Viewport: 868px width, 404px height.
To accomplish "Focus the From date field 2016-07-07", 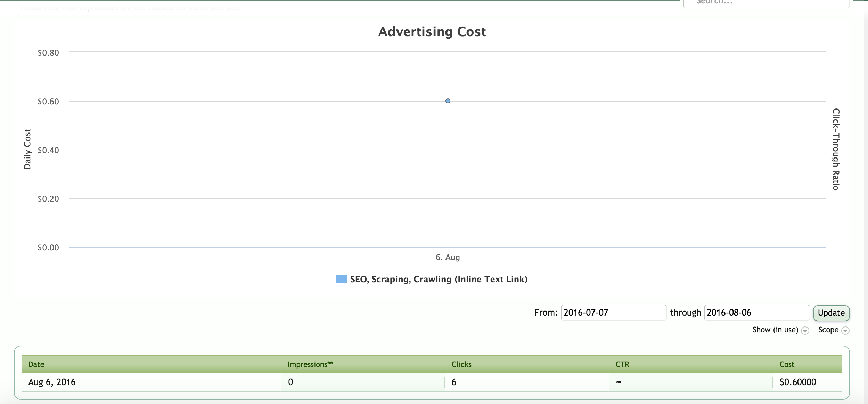I will click(613, 313).
